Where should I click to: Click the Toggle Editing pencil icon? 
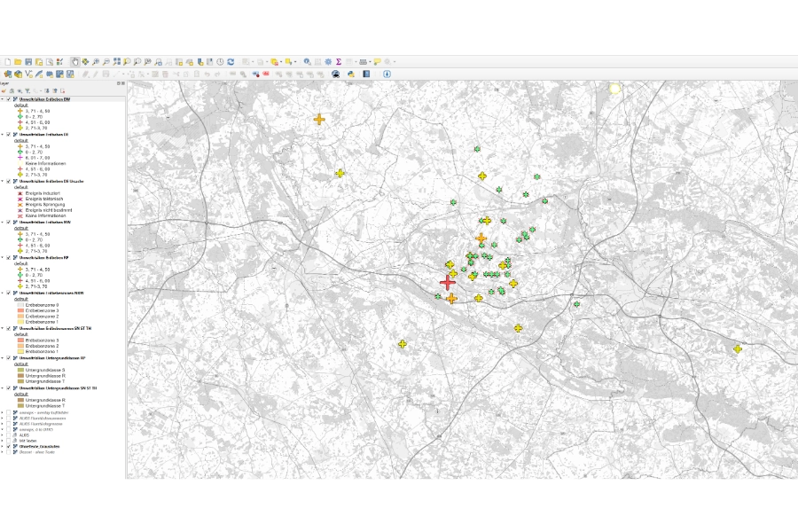pyautogui.click(x=95, y=74)
